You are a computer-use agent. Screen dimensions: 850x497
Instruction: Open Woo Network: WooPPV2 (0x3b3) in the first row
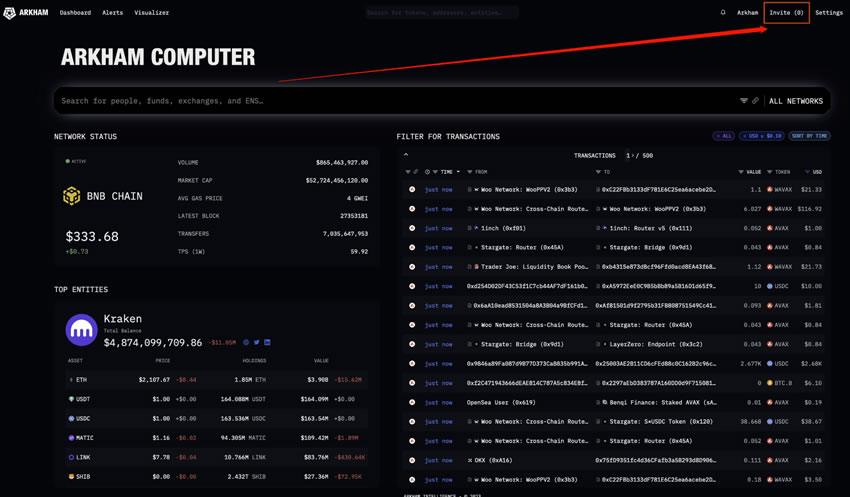pos(529,190)
